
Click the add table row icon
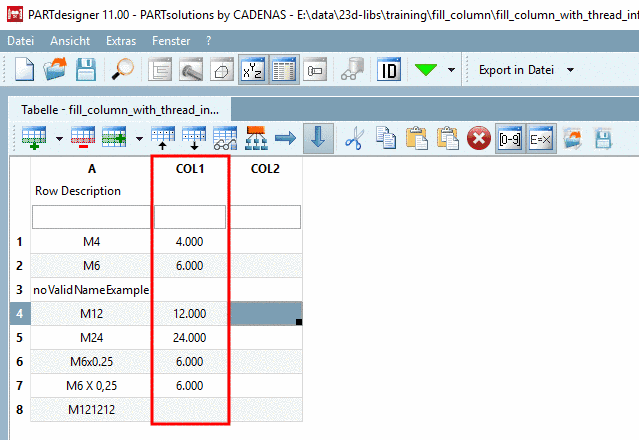tap(34, 138)
